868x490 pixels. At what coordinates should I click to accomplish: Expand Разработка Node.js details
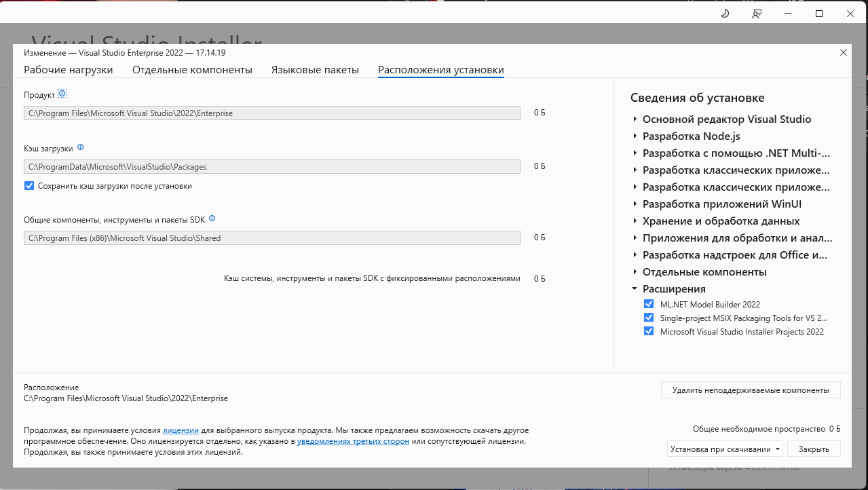[x=635, y=136]
